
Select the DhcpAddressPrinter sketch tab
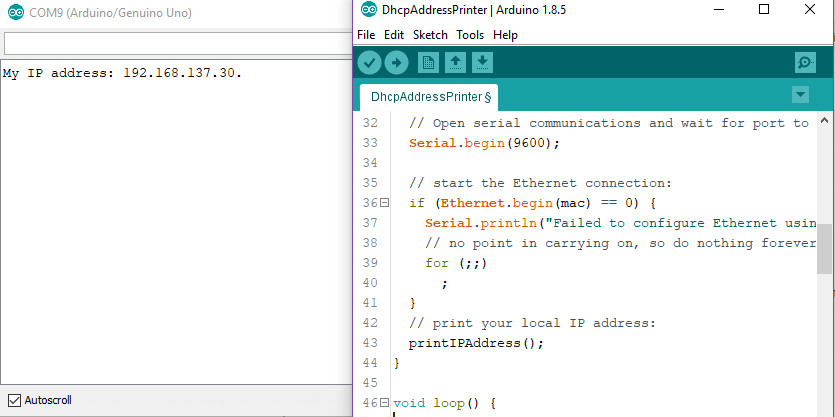point(429,97)
